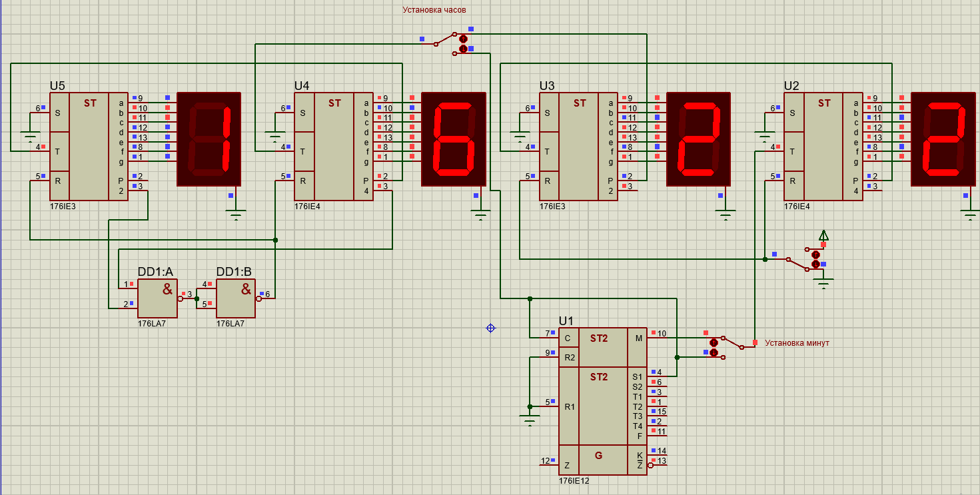Click the up arrow of the minutes-setting switch
980x495 pixels.
point(713,342)
